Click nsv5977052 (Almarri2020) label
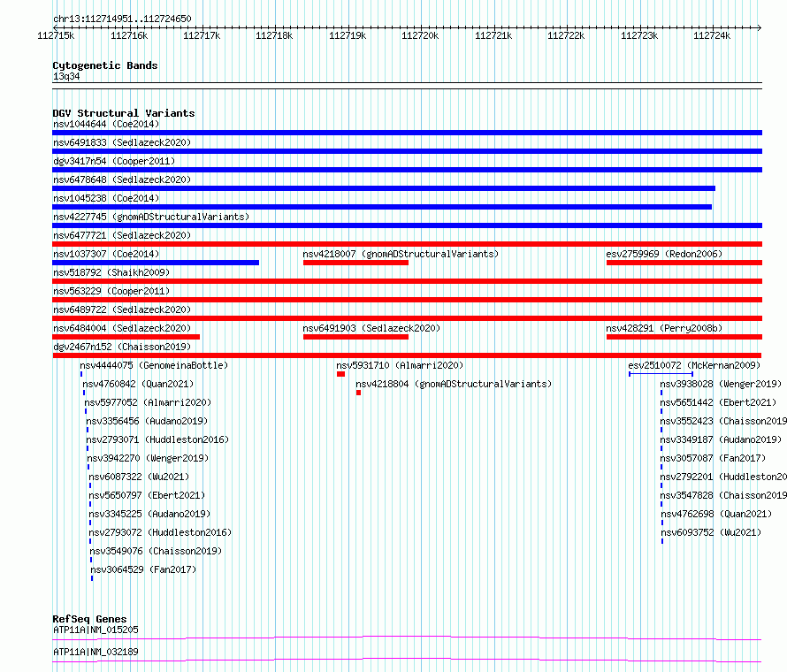 point(148,402)
